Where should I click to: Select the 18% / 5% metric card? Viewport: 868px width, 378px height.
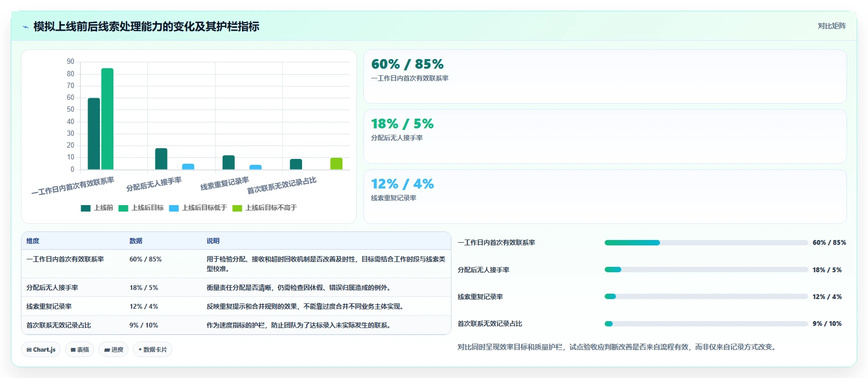[605, 136]
